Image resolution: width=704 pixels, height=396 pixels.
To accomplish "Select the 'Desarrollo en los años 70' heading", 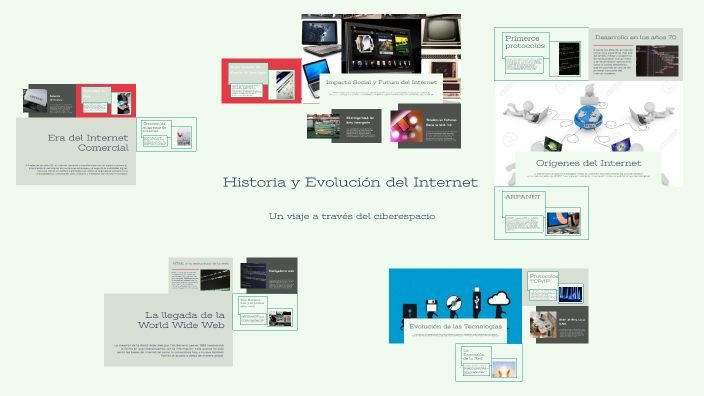I will click(x=635, y=37).
